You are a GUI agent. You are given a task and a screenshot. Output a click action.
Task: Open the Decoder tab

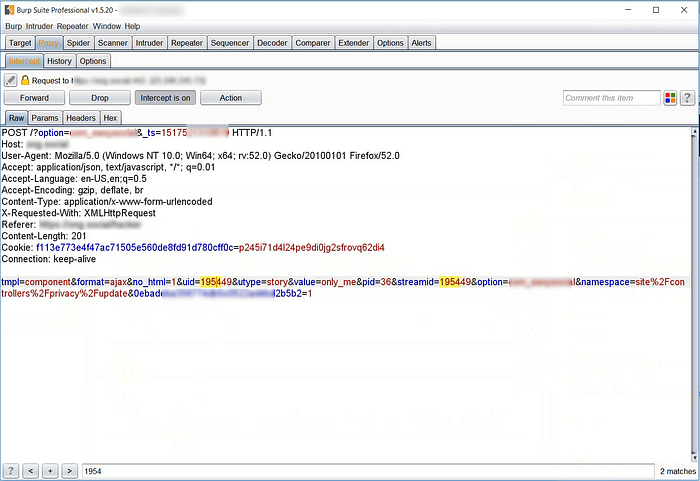click(272, 43)
